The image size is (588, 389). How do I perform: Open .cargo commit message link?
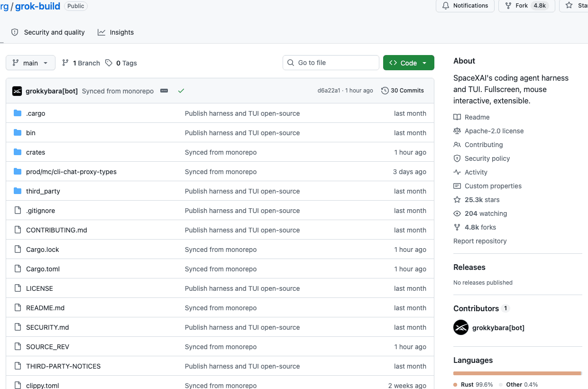[x=242, y=113]
